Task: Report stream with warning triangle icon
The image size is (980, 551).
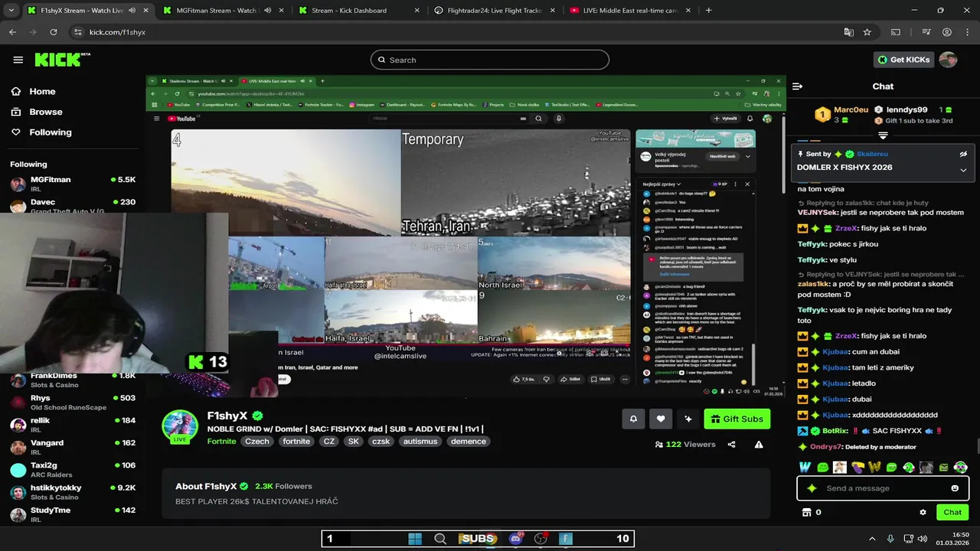Action: [759, 445]
